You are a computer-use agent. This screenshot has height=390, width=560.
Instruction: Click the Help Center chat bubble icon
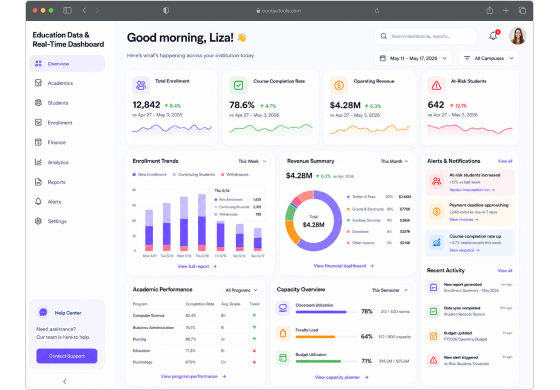pyautogui.click(x=43, y=312)
